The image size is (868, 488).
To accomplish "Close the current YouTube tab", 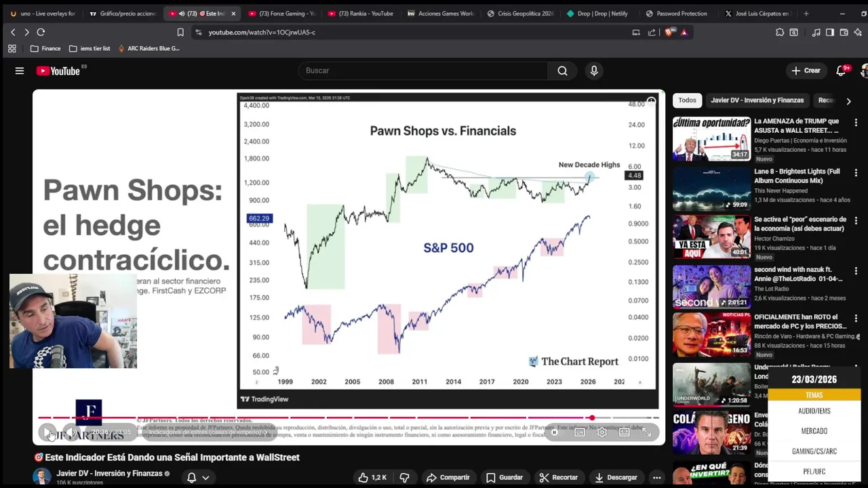I will tap(233, 14).
